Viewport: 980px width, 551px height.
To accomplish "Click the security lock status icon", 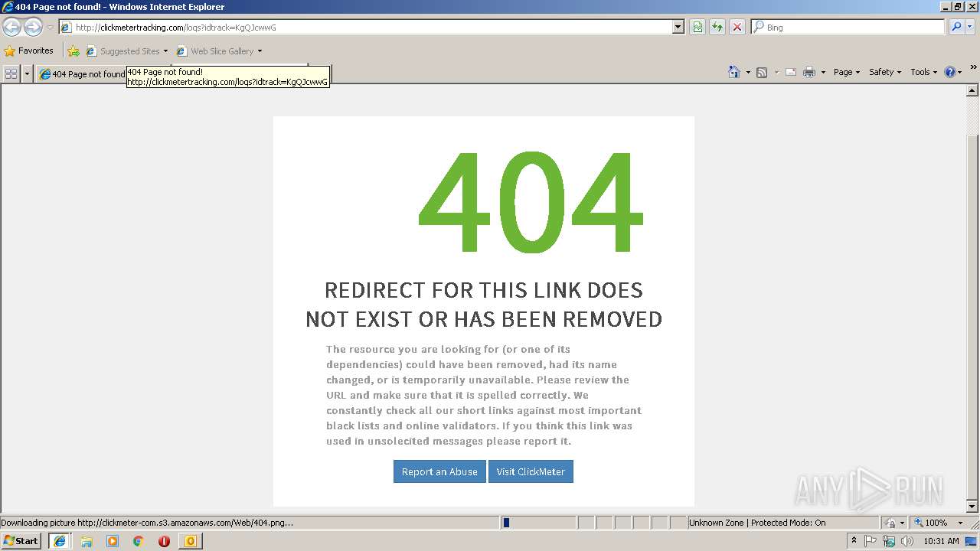I will [x=890, y=523].
